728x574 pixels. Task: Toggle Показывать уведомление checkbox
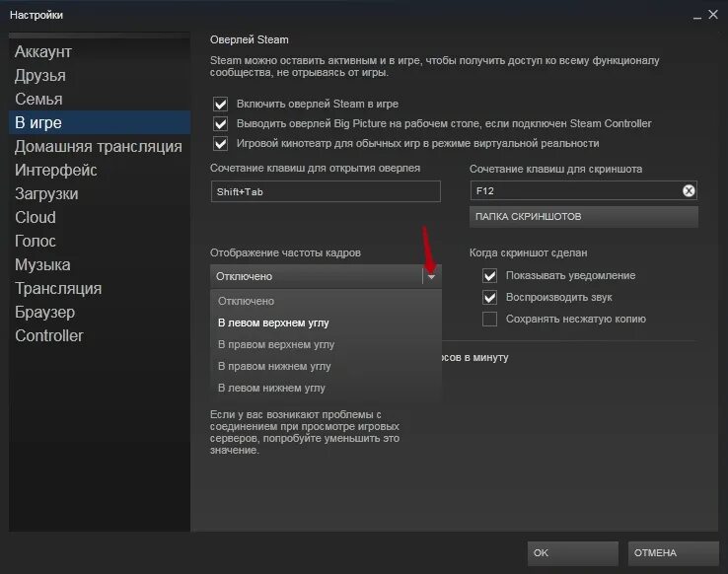(x=490, y=275)
